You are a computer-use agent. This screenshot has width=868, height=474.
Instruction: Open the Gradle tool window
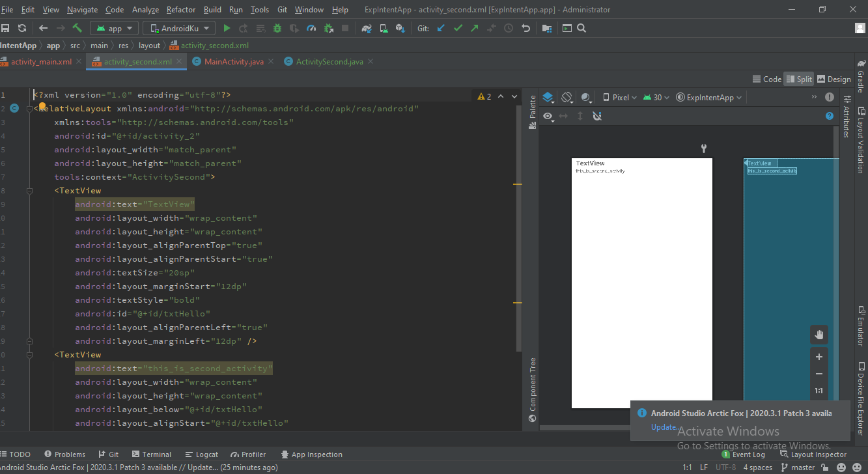click(x=861, y=76)
